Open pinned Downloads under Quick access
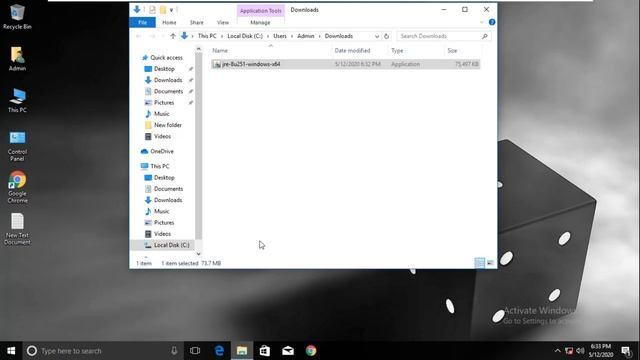This screenshot has height=360, width=640. coord(168,80)
